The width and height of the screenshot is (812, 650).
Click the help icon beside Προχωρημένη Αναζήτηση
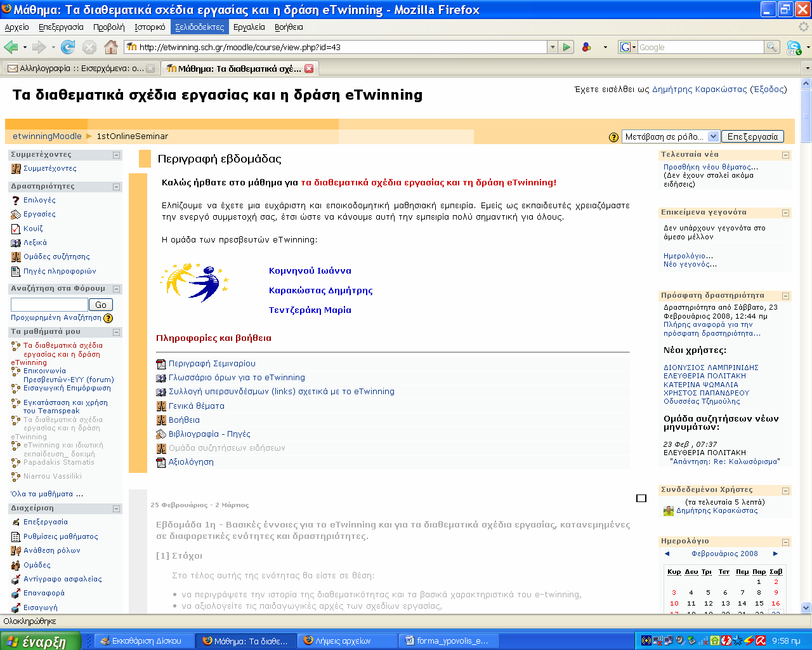click(108, 318)
